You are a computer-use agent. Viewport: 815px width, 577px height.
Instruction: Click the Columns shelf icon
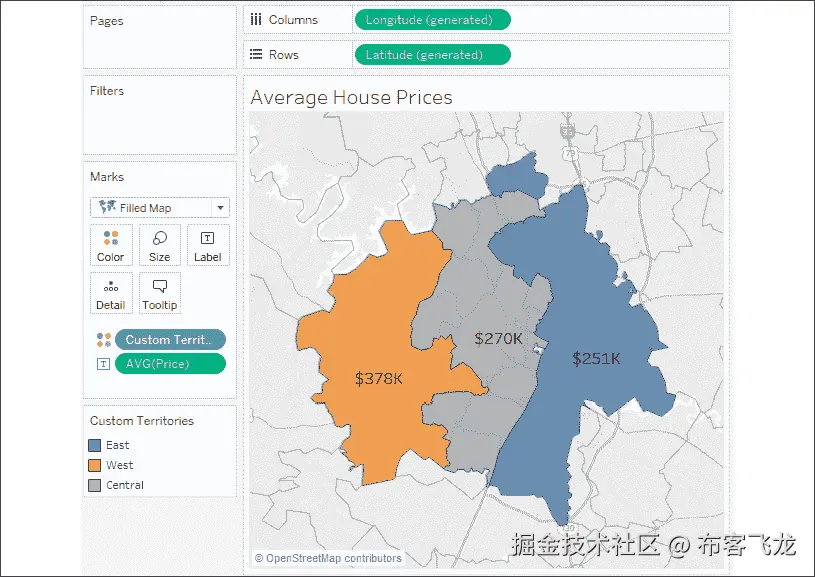(x=256, y=20)
